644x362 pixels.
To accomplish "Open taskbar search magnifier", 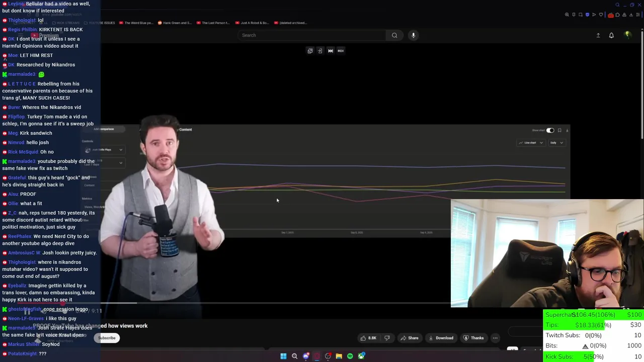I will click(x=294, y=356).
